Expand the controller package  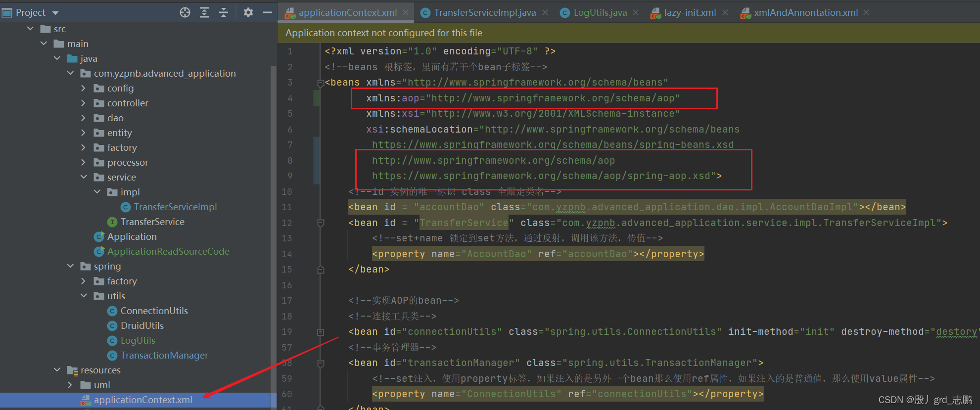click(x=84, y=103)
